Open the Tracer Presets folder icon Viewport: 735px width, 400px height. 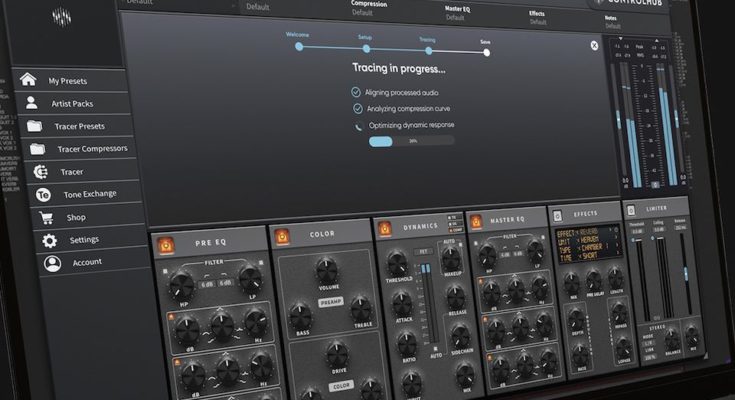click(x=35, y=126)
